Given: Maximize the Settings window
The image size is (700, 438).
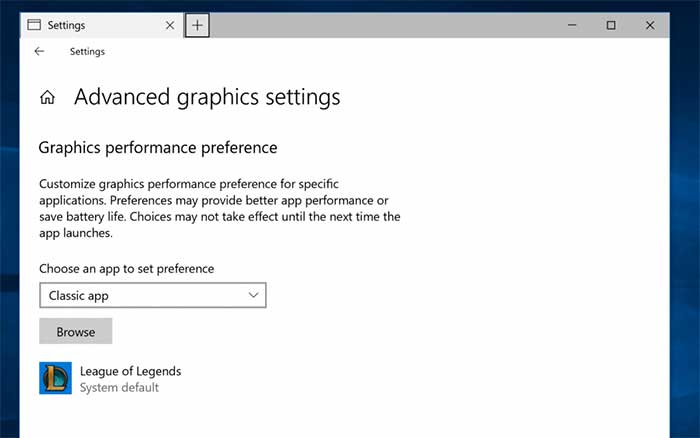Looking at the screenshot, I should (x=611, y=25).
